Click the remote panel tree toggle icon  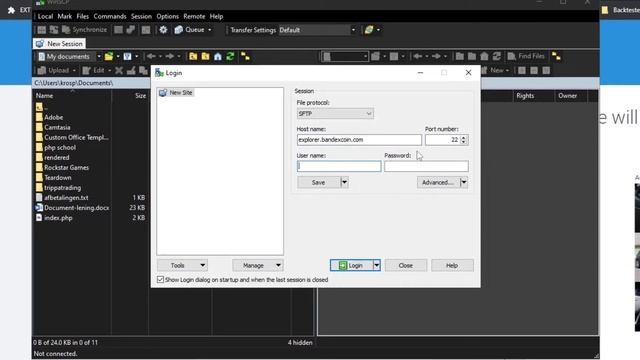(556, 56)
